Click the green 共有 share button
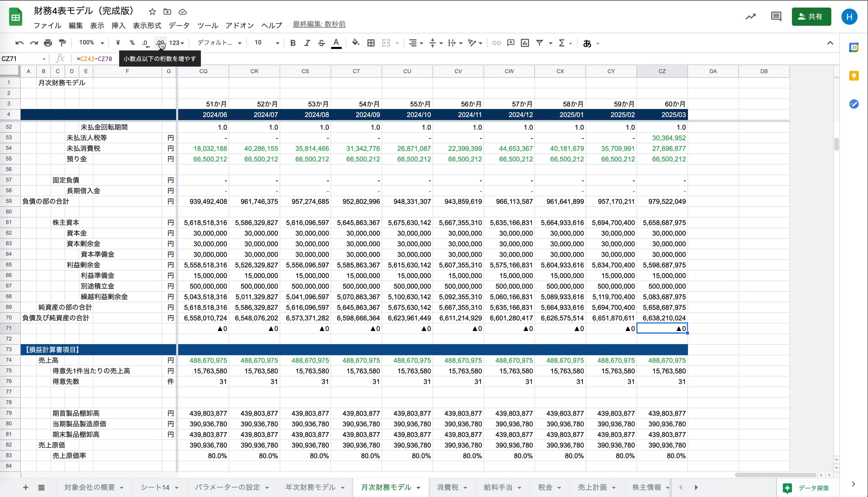Screen dimensions: 868x497 [x=811, y=17]
